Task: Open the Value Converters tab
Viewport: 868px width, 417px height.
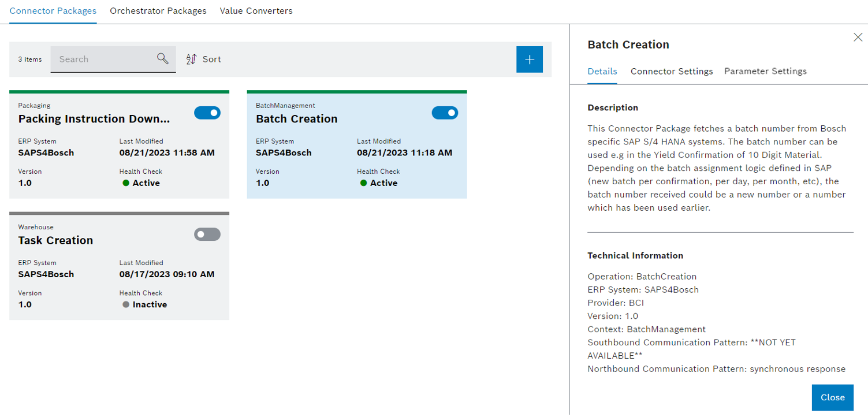Action: (x=256, y=10)
